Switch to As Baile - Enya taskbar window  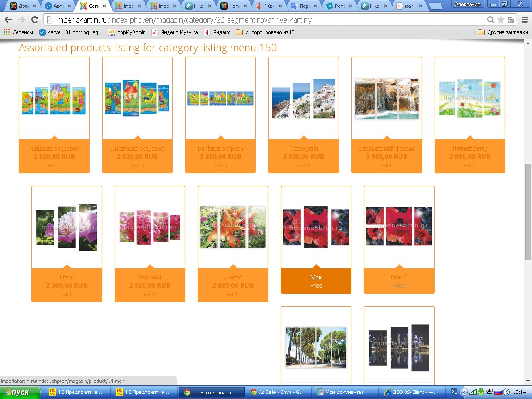click(x=278, y=392)
